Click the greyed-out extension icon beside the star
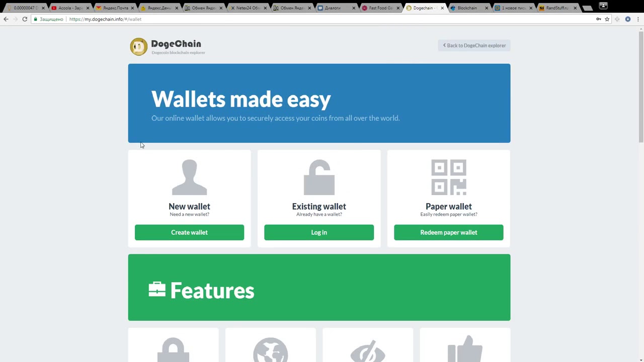Viewport: 644px width, 362px height. point(617,19)
